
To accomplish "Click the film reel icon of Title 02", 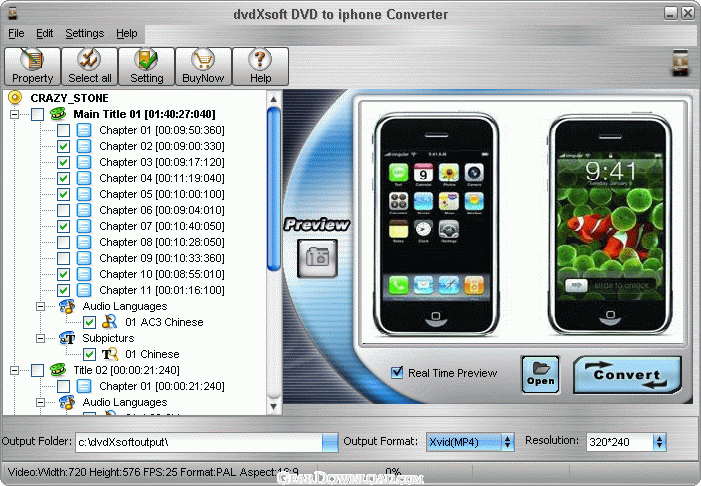I will pos(58,370).
